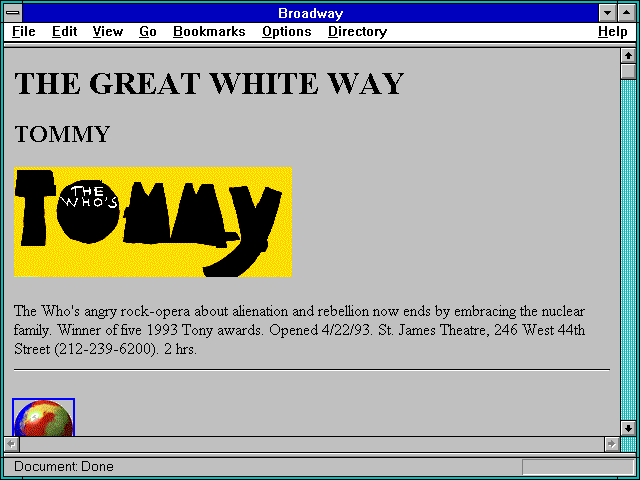Click the TOMMY subheading text

62,134
